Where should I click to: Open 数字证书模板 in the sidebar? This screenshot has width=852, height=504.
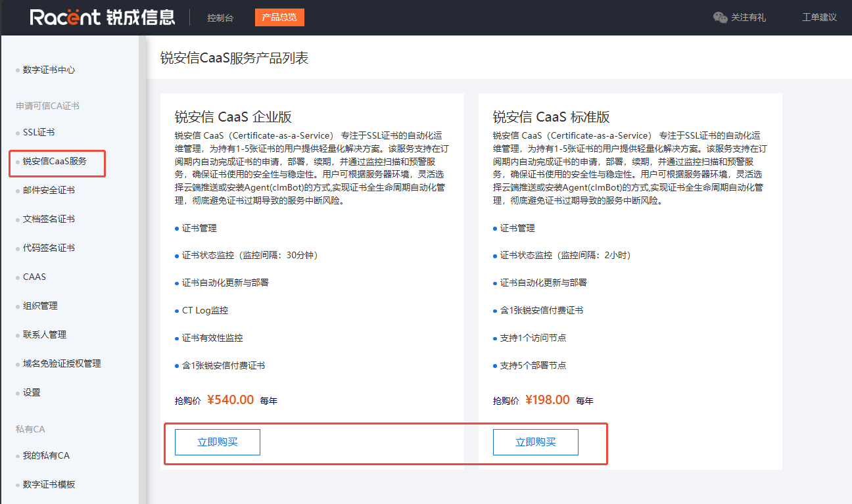tap(49, 485)
